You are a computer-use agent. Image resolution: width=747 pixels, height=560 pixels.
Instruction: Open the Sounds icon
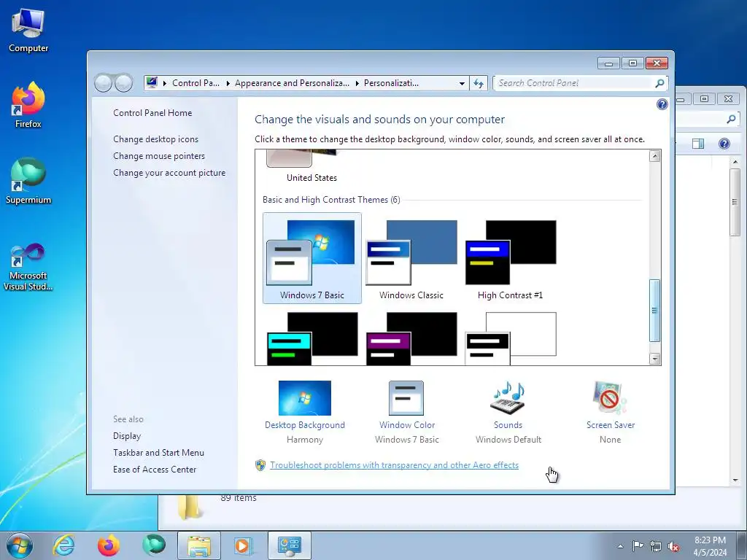point(508,398)
